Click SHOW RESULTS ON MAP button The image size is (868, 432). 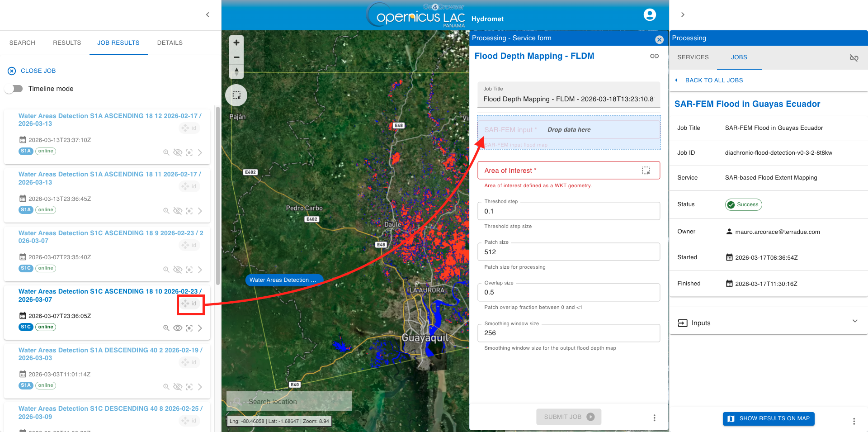click(768, 418)
